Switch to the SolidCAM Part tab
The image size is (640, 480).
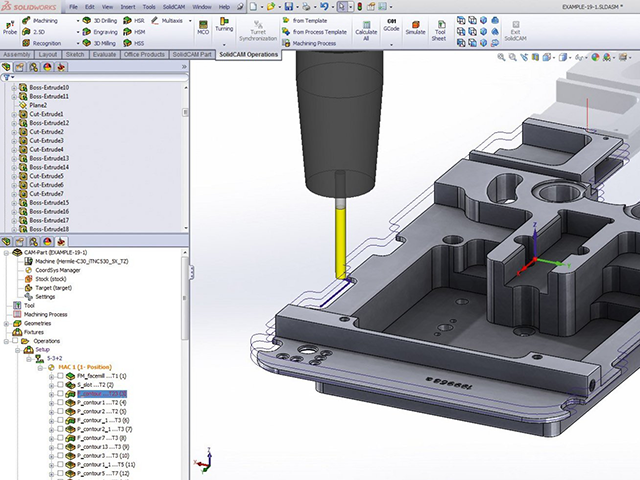[x=192, y=54]
